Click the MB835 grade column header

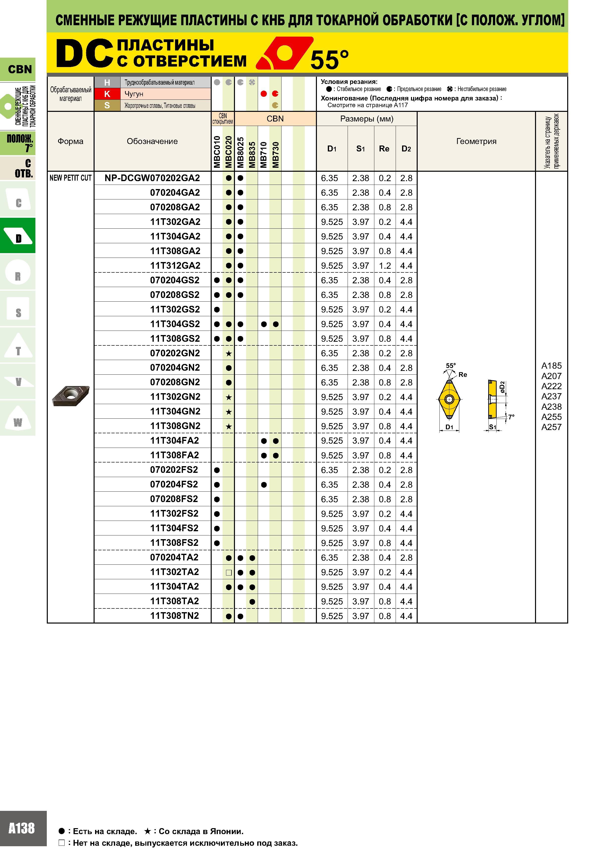[252, 154]
